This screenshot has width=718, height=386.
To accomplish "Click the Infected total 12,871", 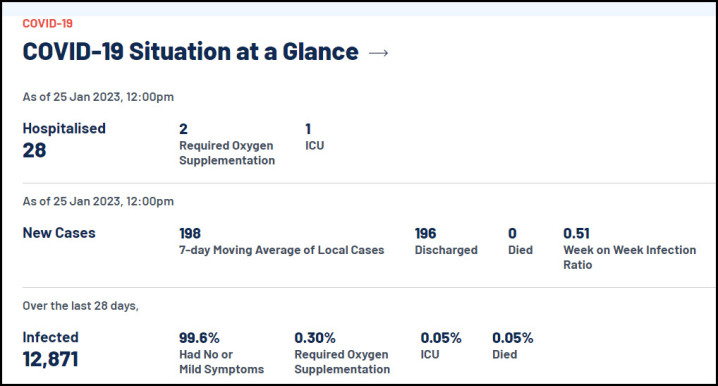I will click(x=50, y=359).
